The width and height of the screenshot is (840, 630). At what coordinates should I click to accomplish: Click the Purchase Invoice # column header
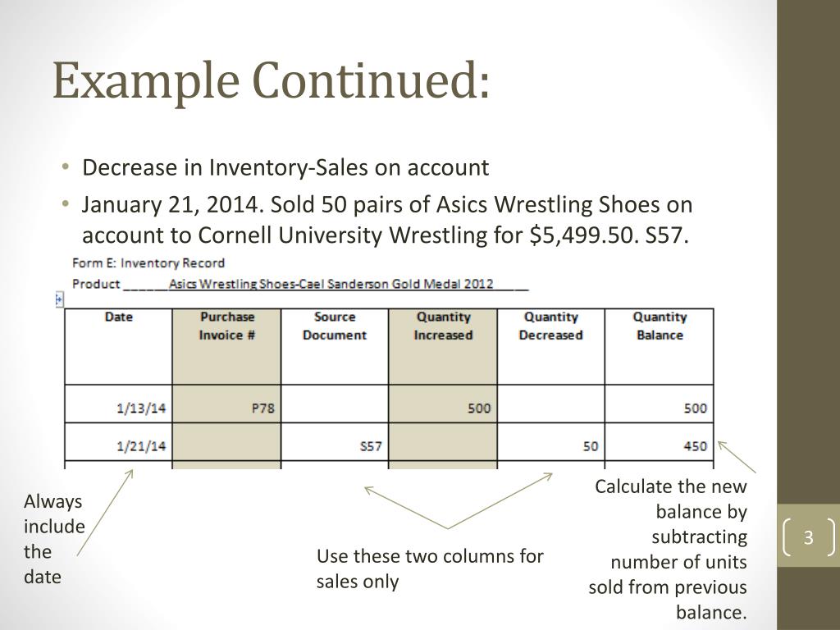(226, 346)
